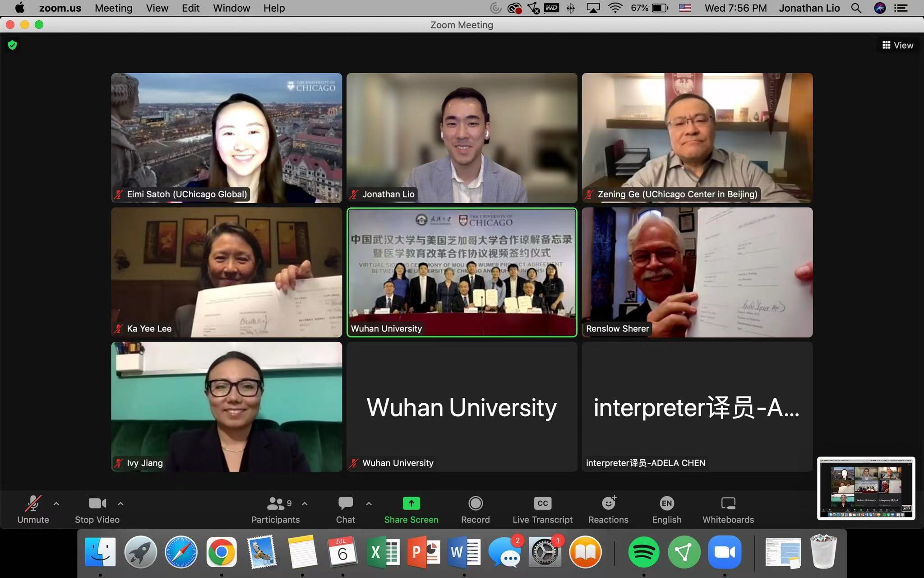The width and height of the screenshot is (924, 578).
Task: Expand video options arrow beside Stop Video
Action: pyautogui.click(x=120, y=503)
